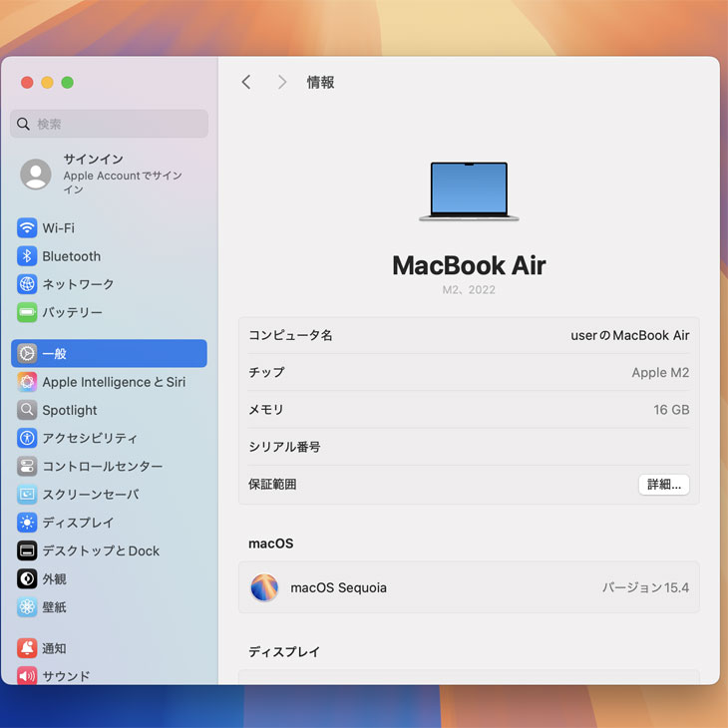Click the チップ row label
Image resolution: width=728 pixels, height=728 pixels.
pyautogui.click(x=266, y=372)
